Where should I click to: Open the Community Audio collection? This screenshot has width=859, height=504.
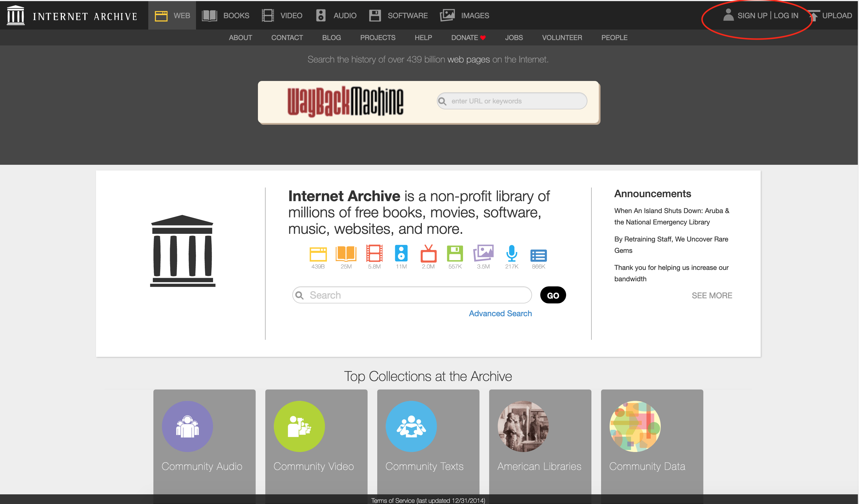click(x=204, y=442)
